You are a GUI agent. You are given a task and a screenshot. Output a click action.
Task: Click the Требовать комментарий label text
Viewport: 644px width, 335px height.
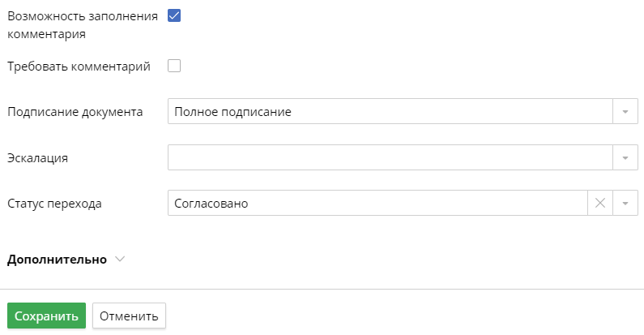click(x=79, y=67)
